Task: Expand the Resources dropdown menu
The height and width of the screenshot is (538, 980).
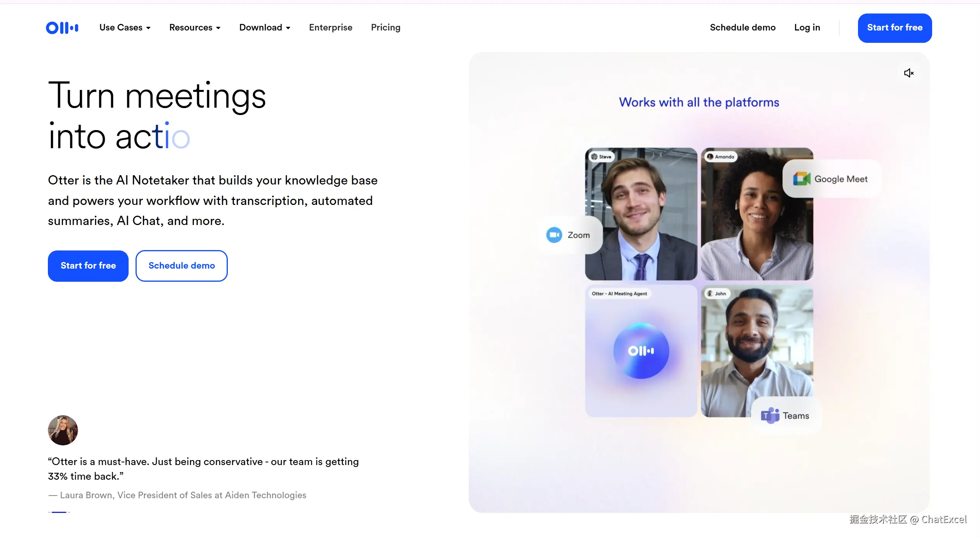Action: click(x=195, y=28)
